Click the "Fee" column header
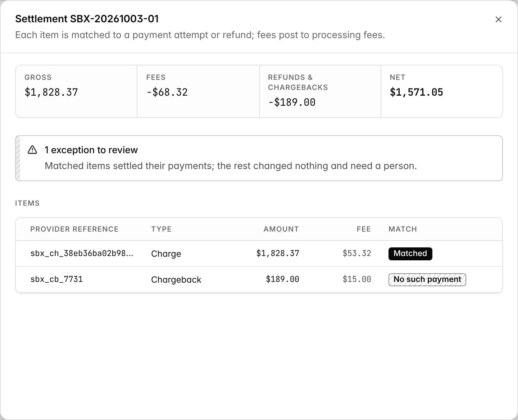The image size is (518, 420). [364, 229]
